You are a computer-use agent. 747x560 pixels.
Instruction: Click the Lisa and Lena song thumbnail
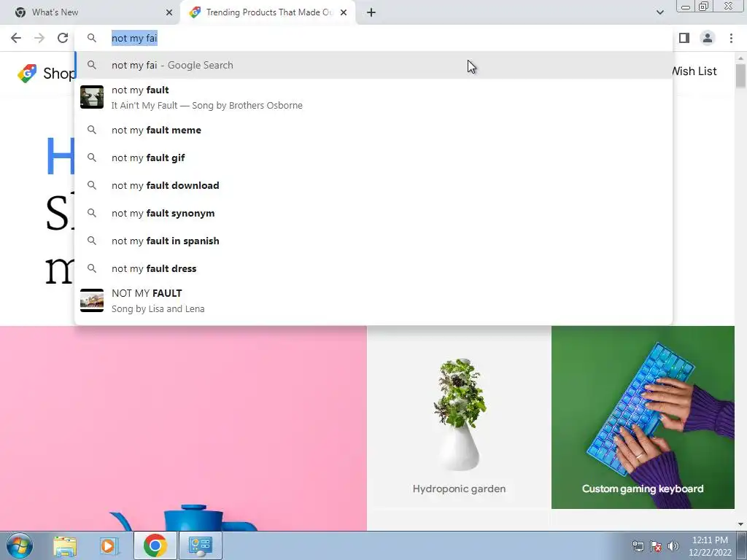click(x=92, y=300)
